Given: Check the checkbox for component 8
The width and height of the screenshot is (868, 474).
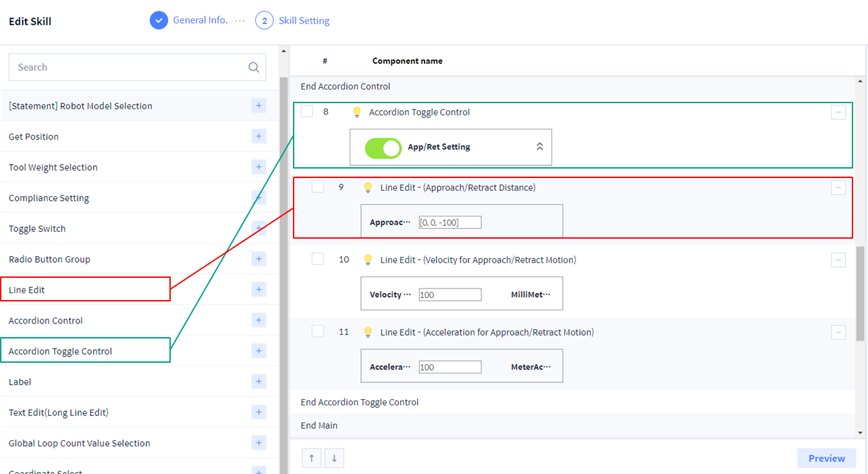Looking at the screenshot, I should coord(307,111).
